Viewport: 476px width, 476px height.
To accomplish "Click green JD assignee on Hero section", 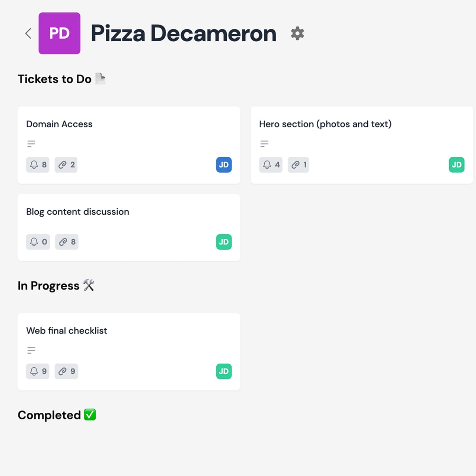I will (457, 164).
